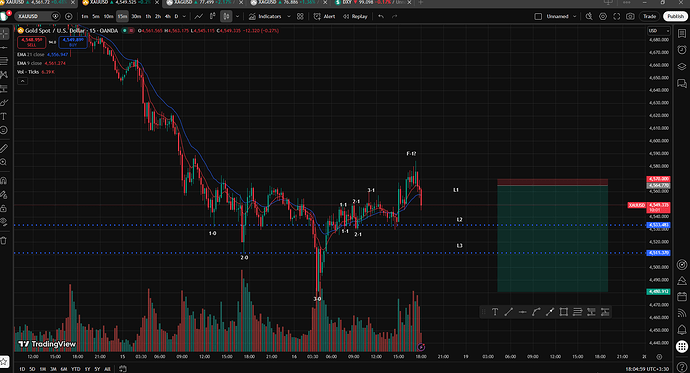690x373 pixels.
Task: Collapse the indicator legend arrow
Action: [x=22, y=81]
